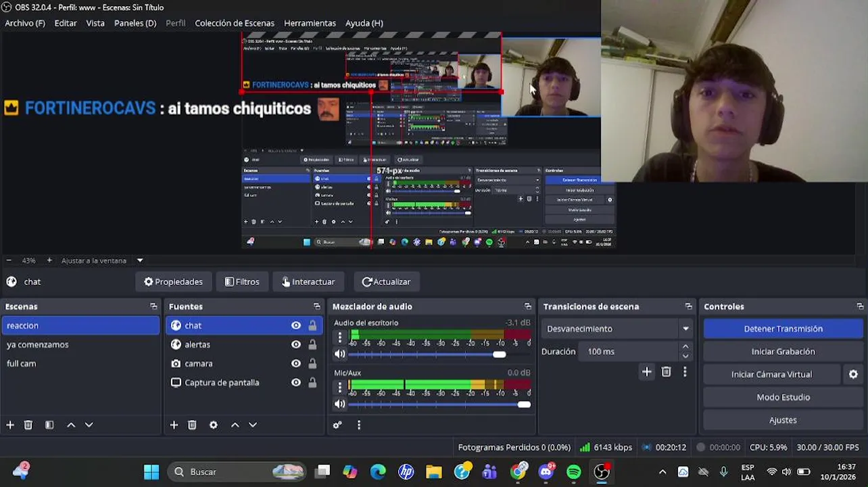Move scene up with arrow in Escenas
868x487 pixels.
(71, 425)
